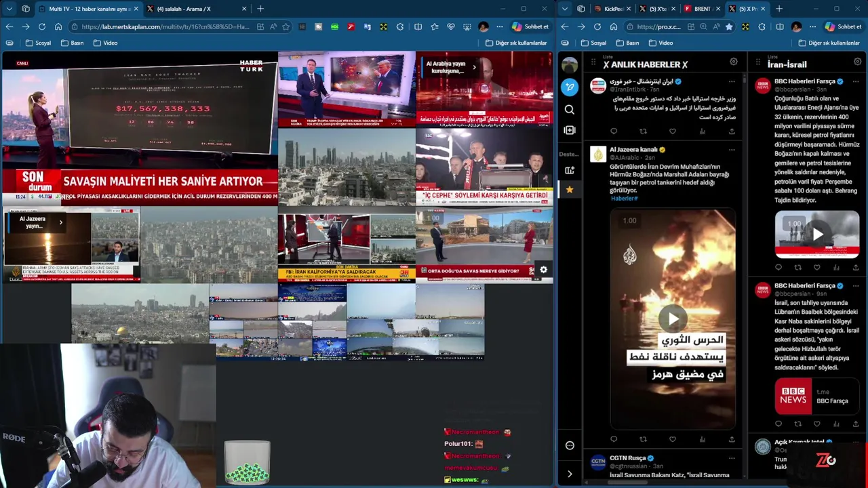
Task: Compose new post in X Pro sidebar
Action: (x=570, y=87)
